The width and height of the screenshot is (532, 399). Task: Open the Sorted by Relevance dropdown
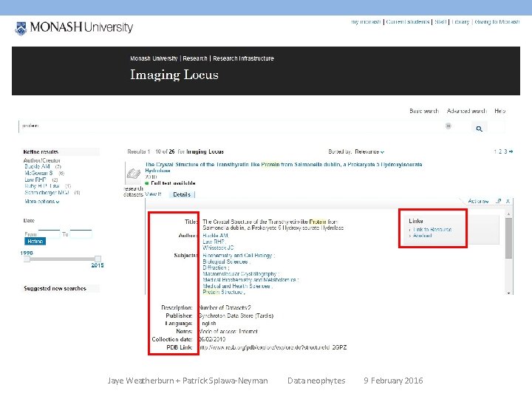[369, 151]
